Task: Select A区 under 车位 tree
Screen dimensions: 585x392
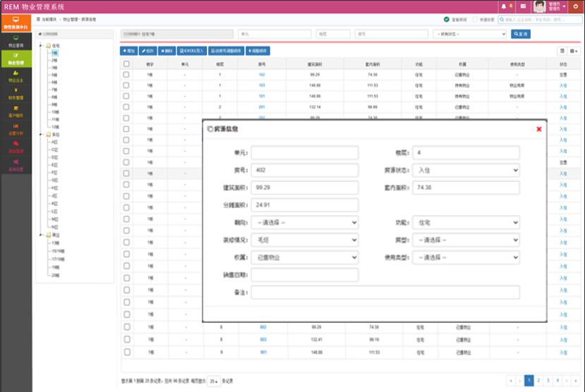Action: coord(55,142)
